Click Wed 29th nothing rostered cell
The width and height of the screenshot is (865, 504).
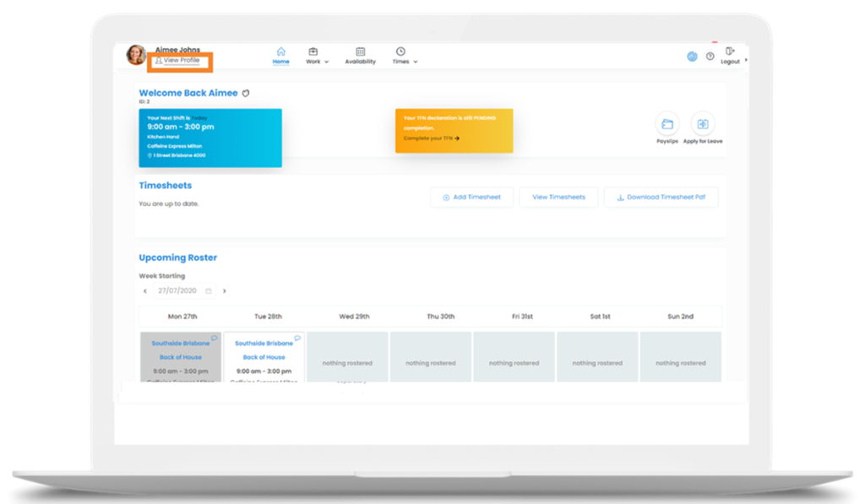347,357
